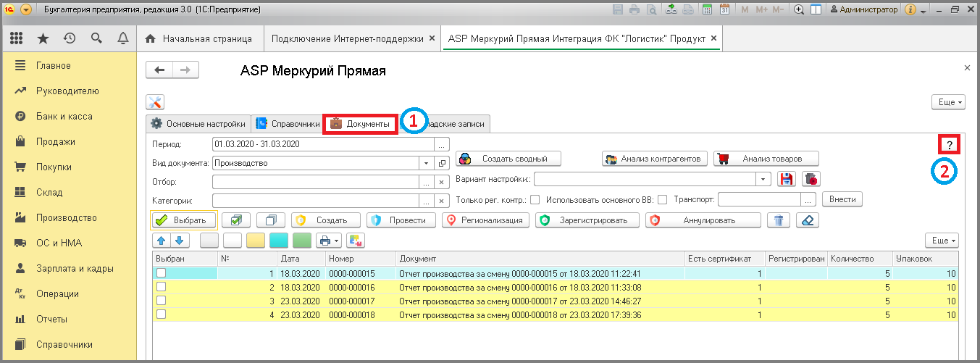The image size is (980, 363).
Task: Save settings variant with the floppy disk icon
Action: pos(787,179)
